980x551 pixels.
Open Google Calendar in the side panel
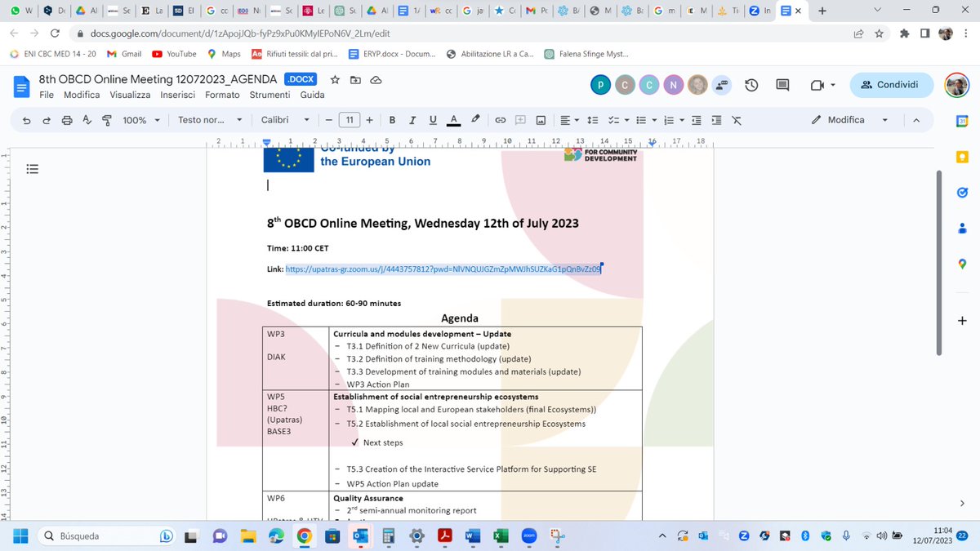[x=962, y=122]
